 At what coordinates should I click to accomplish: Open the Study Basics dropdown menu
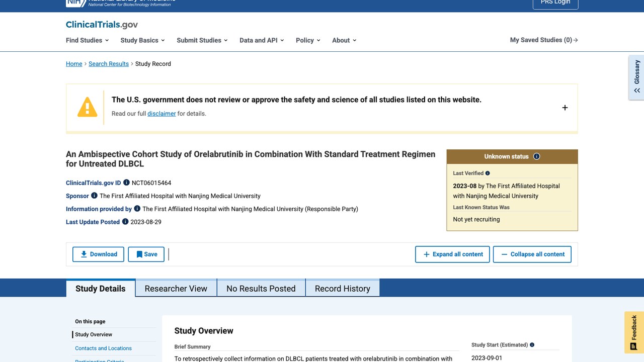[143, 40]
